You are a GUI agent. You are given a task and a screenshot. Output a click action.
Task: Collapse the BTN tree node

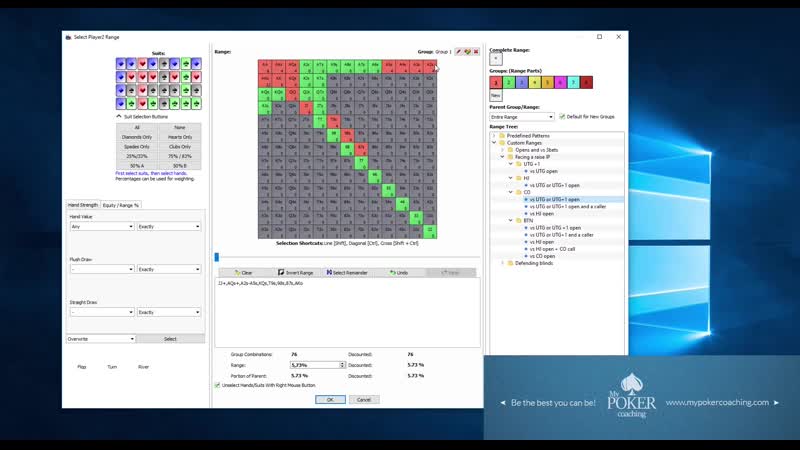[511, 220]
